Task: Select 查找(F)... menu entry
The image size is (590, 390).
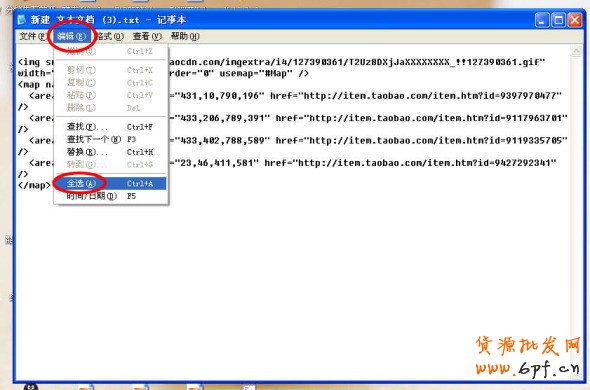Action: tap(110, 127)
